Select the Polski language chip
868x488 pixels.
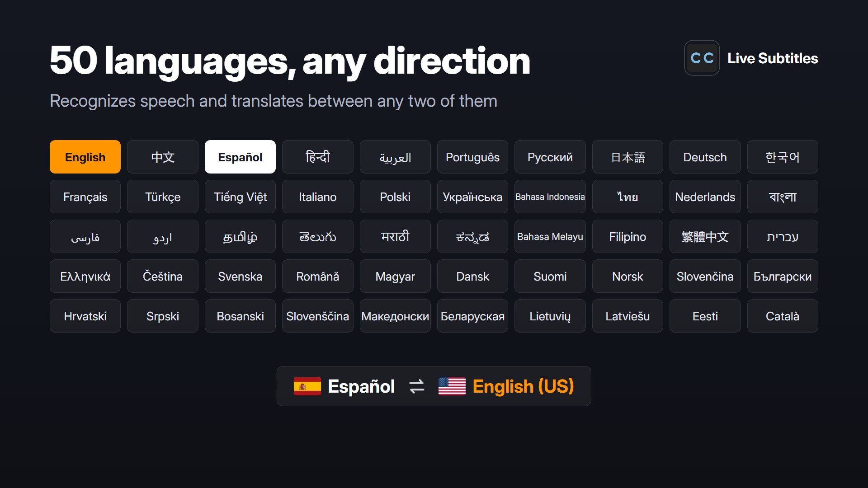(x=395, y=197)
